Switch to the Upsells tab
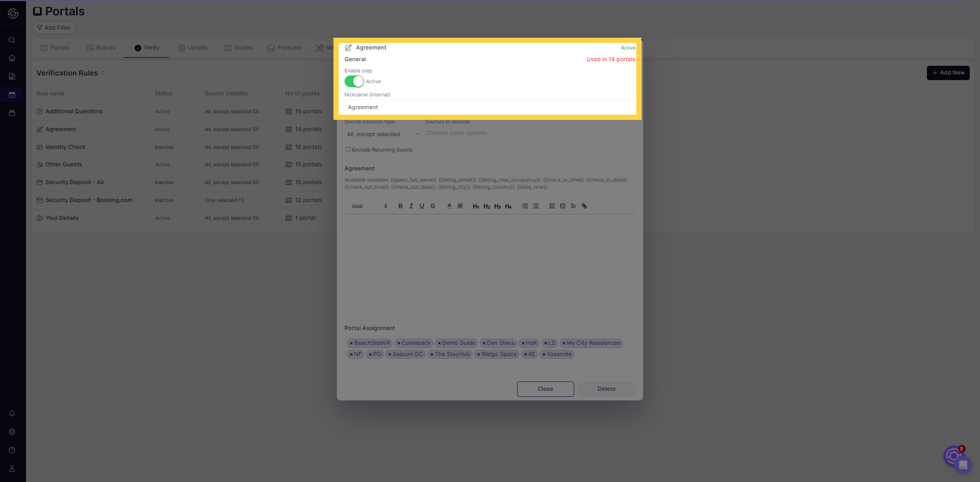 click(193, 48)
